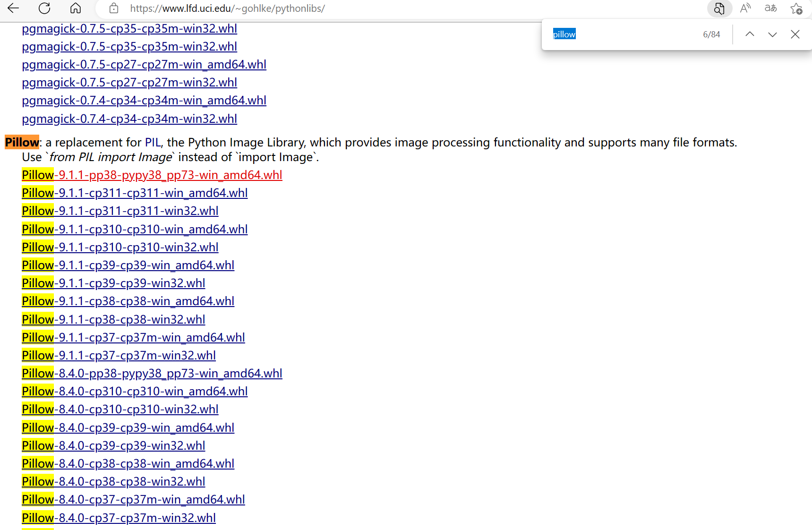Close the find on page bar

(795, 34)
